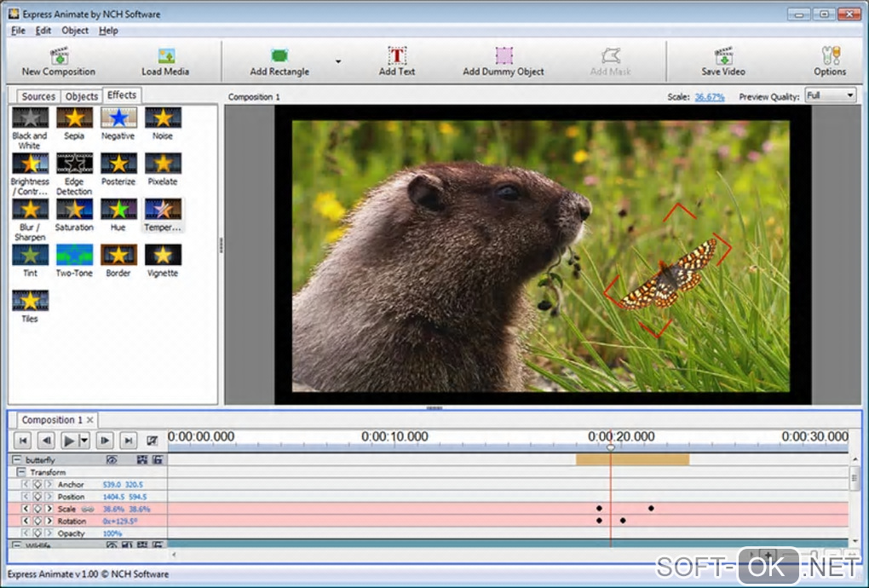Pick the Edge Detection effect

click(74, 164)
